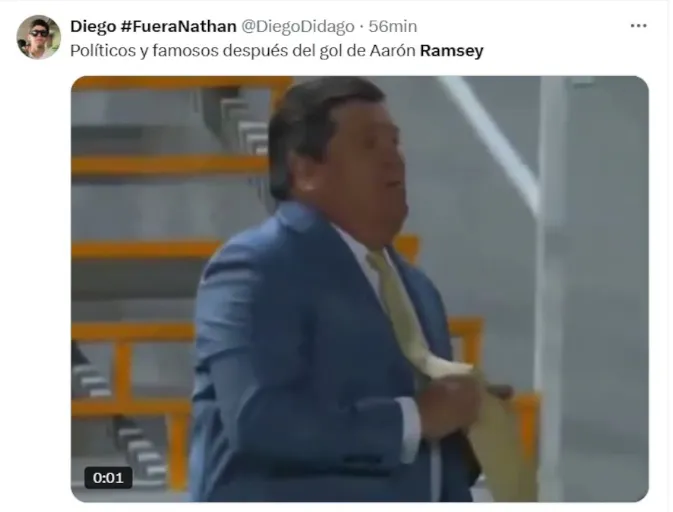The width and height of the screenshot is (673, 512).
Task: Open the @DiegoDidago handle link
Action: coord(297,27)
